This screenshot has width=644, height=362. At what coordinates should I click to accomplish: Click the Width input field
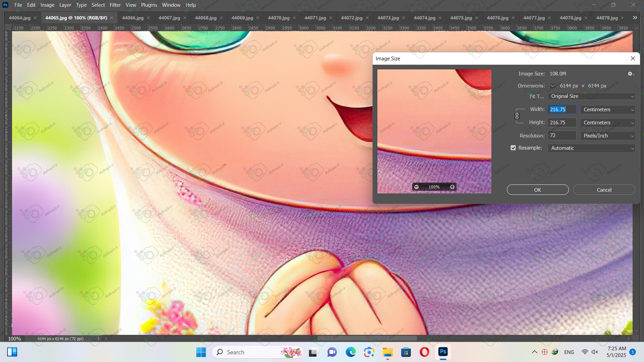[x=562, y=110]
